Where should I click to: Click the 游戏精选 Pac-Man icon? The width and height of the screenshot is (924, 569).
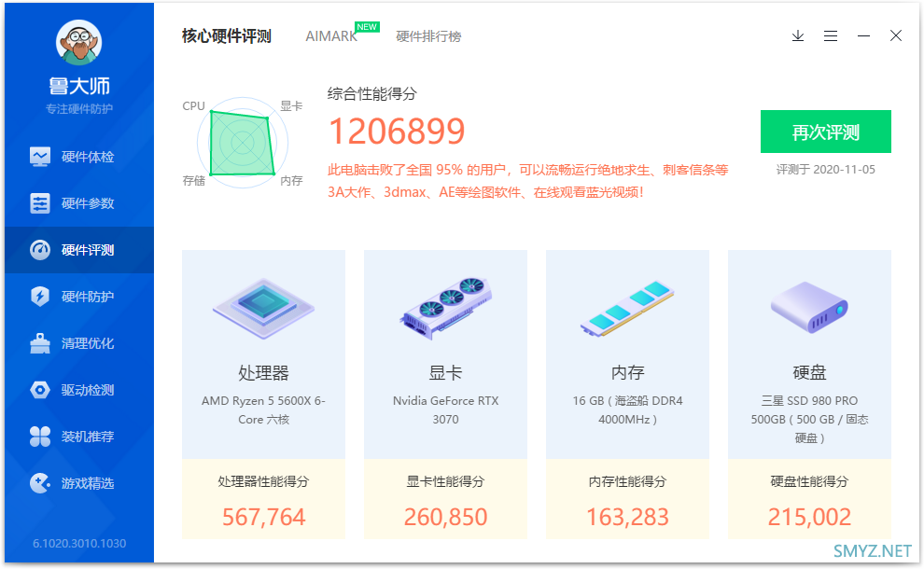click(x=40, y=483)
